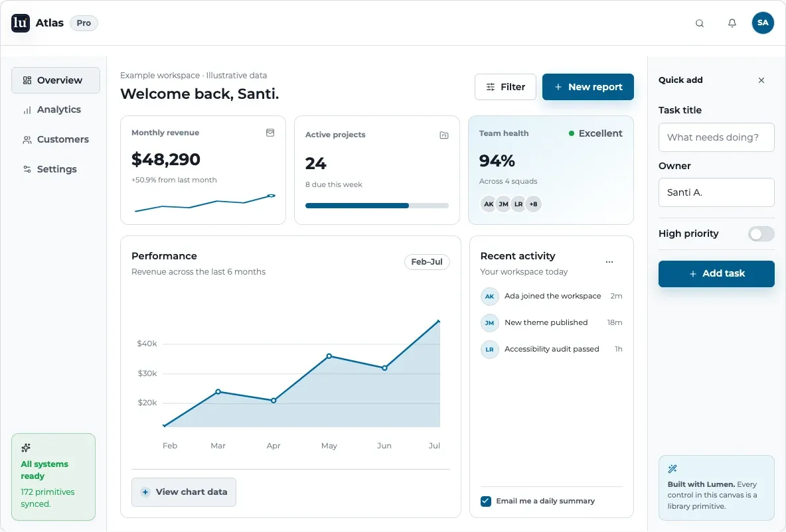
Task: Open search with the magnifier icon
Action: pos(699,23)
